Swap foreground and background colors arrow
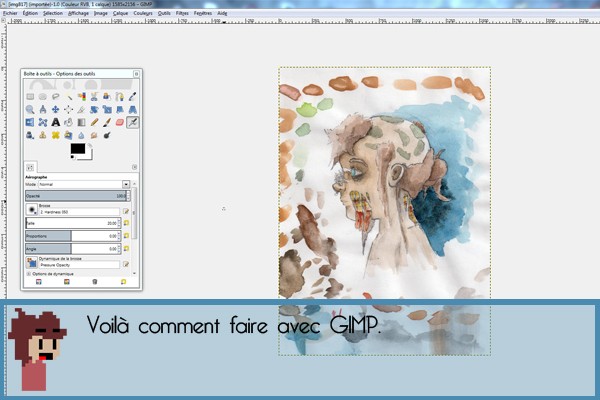600x400 pixels. 90,145
